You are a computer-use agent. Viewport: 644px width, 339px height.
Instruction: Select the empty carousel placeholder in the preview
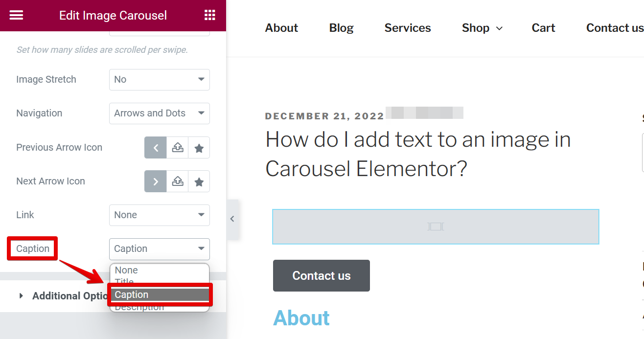(436, 226)
